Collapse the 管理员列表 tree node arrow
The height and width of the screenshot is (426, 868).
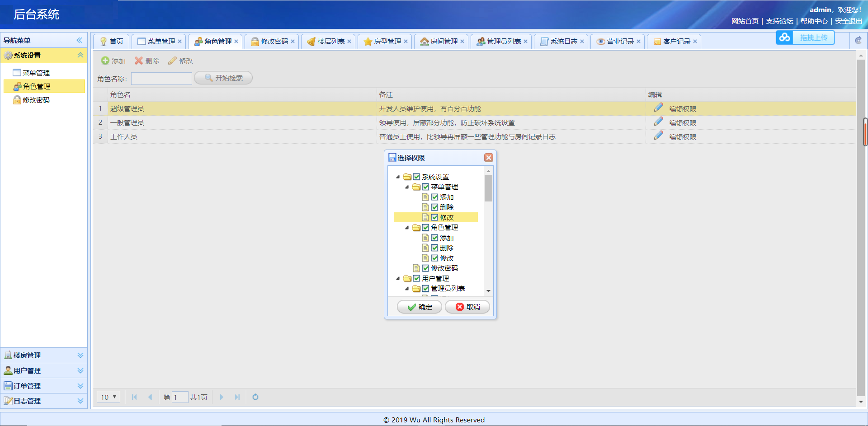(x=407, y=288)
